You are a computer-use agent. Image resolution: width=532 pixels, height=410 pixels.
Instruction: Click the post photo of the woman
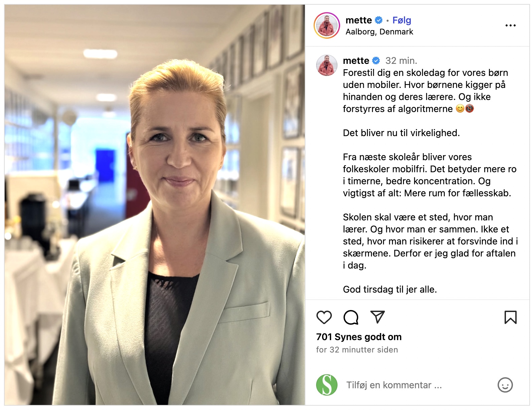[155, 205]
